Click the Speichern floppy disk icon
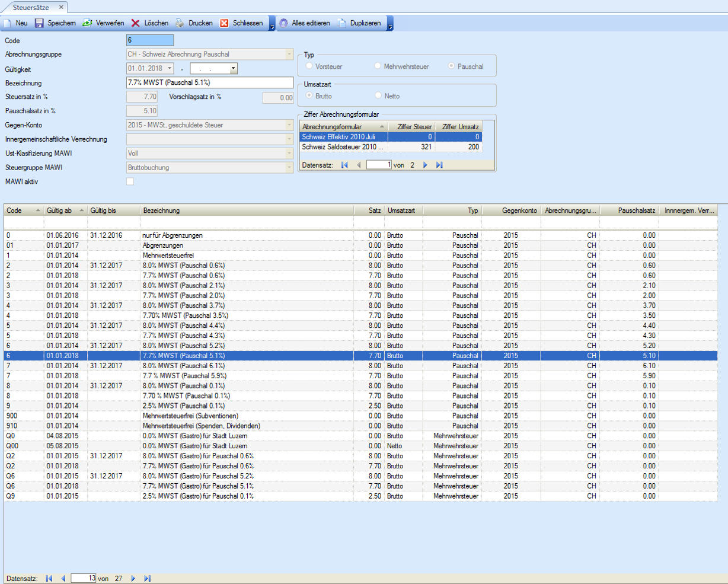The height and width of the screenshot is (584, 728). pos(39,23)
